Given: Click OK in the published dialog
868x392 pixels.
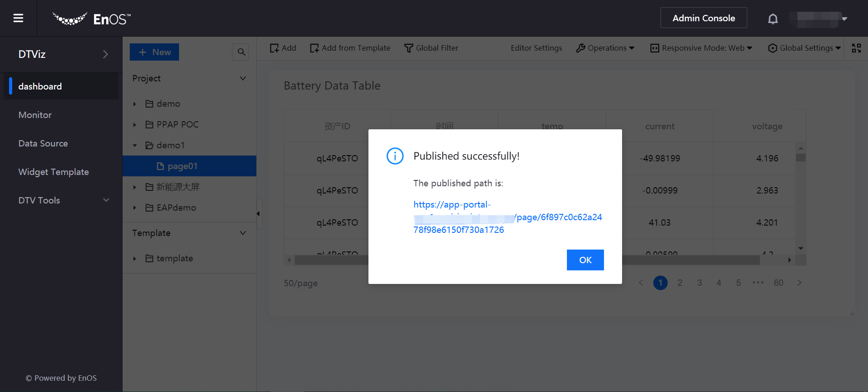Looking at the screenshot, I should (x=585, y=260).
